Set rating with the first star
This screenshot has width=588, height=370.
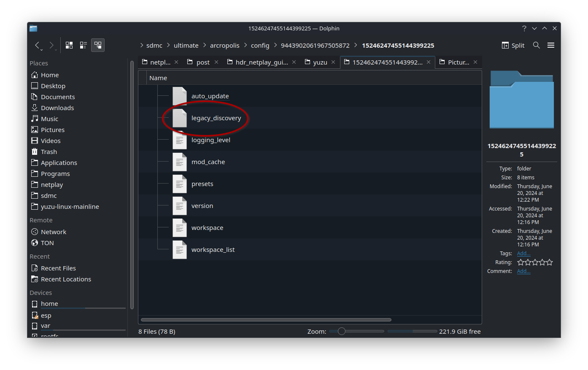(x=521, y=262)
